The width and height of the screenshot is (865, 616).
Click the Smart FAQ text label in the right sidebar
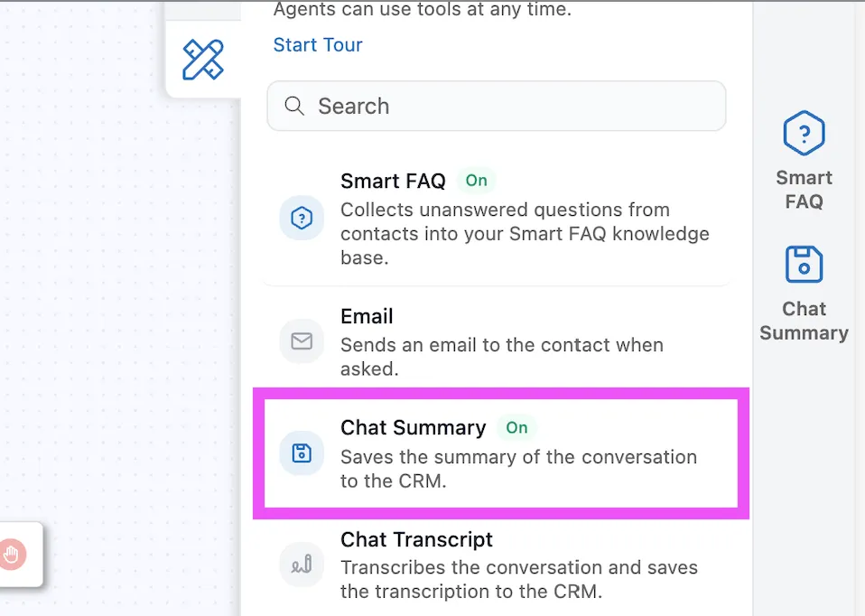point(804,189)
